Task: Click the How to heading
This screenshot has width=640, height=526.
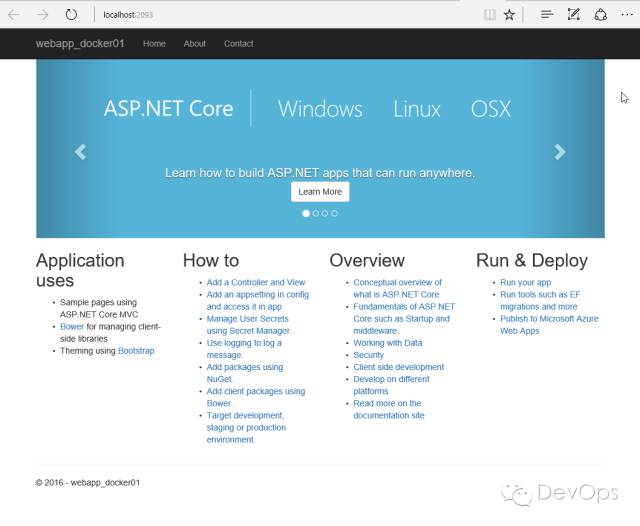Action: pyautogui.click(x=211, y=260)
